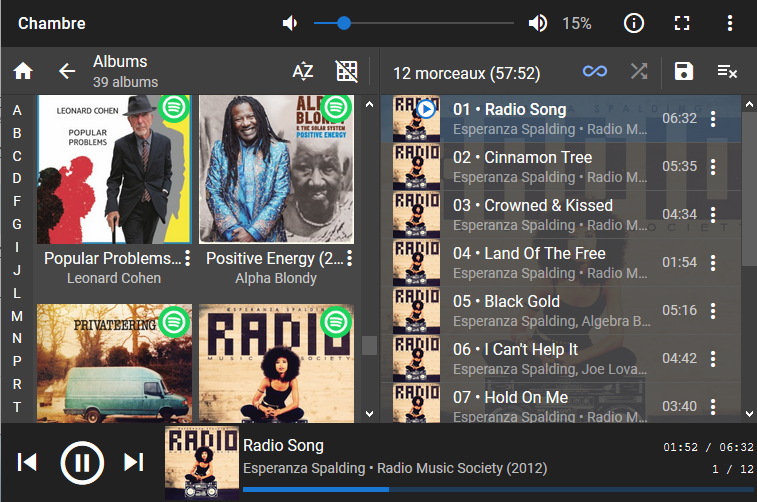Screen dimensions: 757x502
Task: Click the now-playing Radio Song title
Action: click(283, 446)
